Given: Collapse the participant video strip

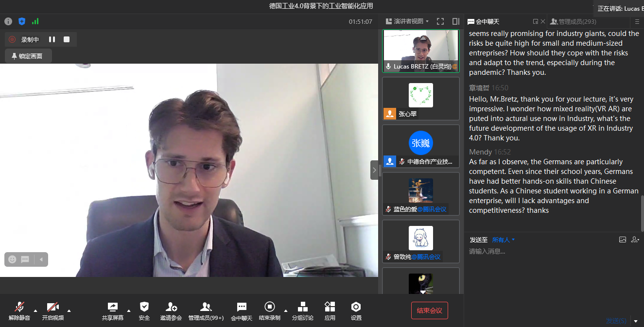Looking at the screenshot, I should click(374, 170).
